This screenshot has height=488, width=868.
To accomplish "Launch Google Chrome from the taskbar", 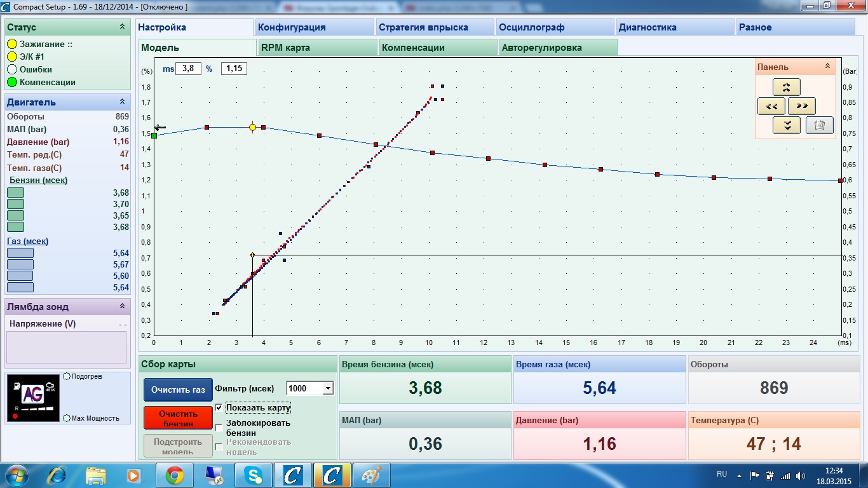I will [x=175, y=475].
